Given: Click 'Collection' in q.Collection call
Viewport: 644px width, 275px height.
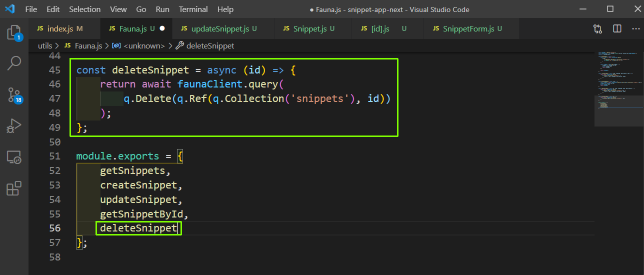Looking at the screenshot, I should coord(254,99).
